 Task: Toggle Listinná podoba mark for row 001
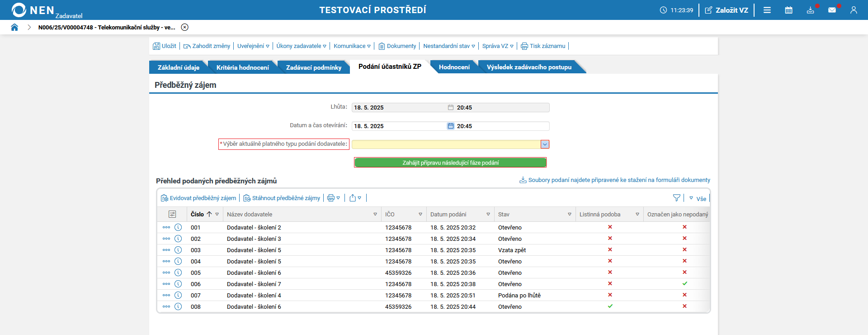pyautogui.click(x=610, y=227)
